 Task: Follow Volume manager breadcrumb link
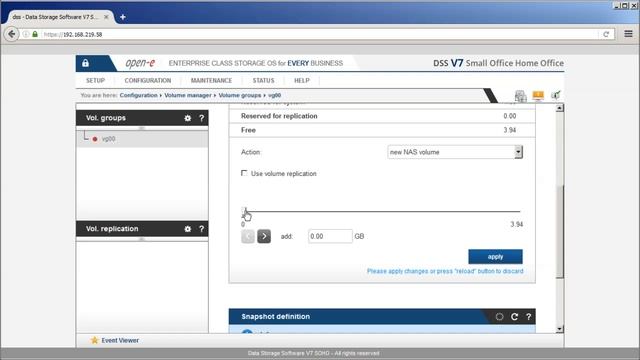188,95
